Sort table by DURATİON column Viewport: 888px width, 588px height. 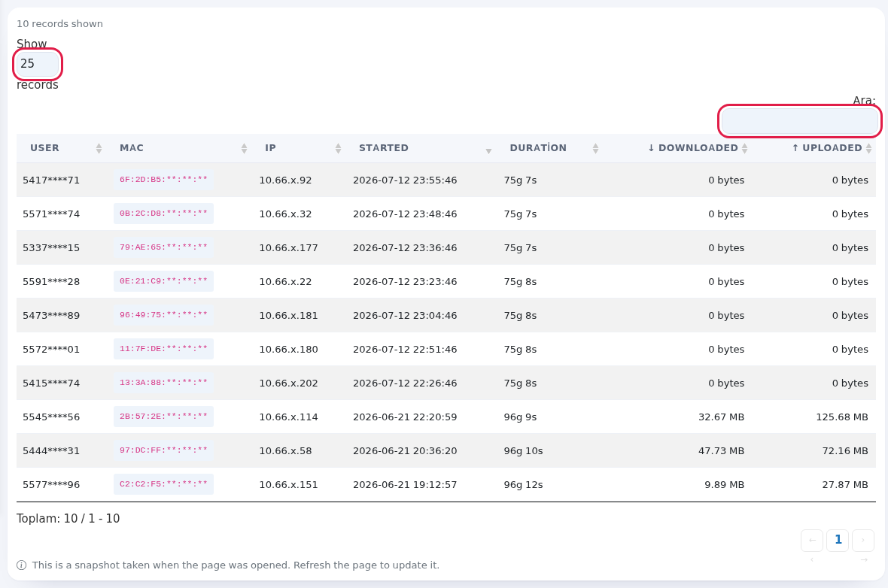tap(549, 148)
